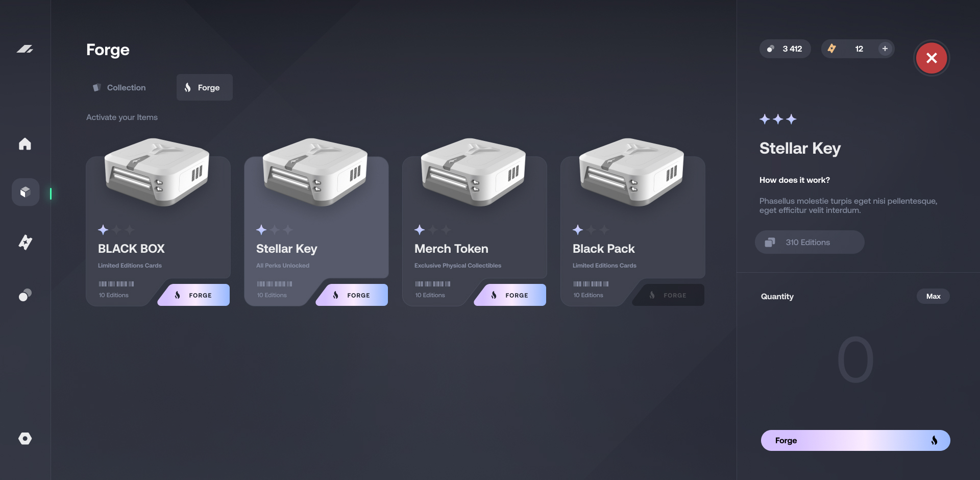Screen dimensions: 980x480
Task: Close the Stellar Key panel with red X
Action: [932, 58]
